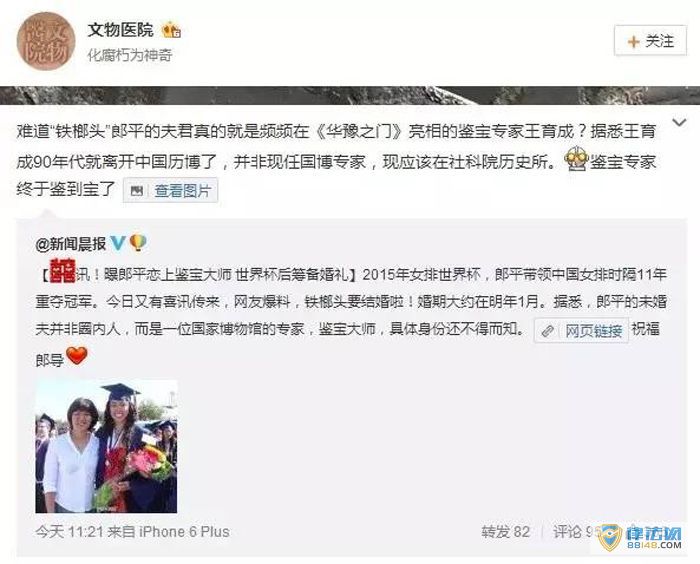Image resolution: width=700 pixels, height=564 pixels.
Task: Click the crown membership badge icon
Action: [171, 30]
